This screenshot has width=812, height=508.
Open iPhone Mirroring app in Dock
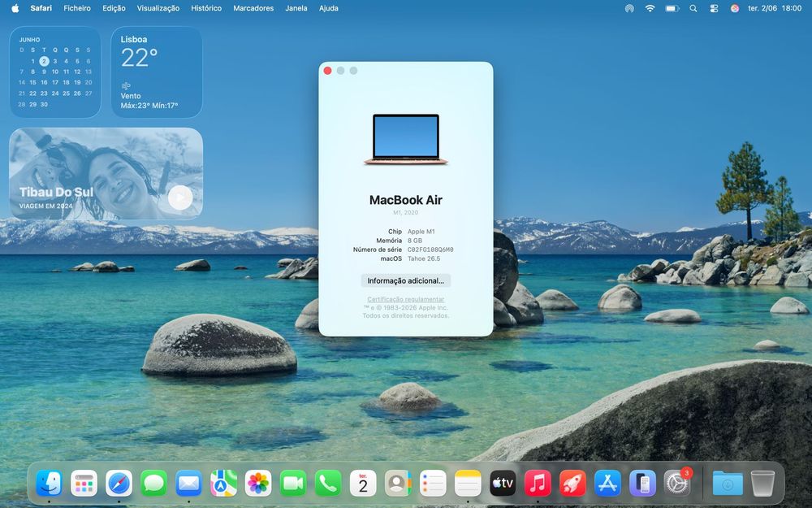point(642,483)
